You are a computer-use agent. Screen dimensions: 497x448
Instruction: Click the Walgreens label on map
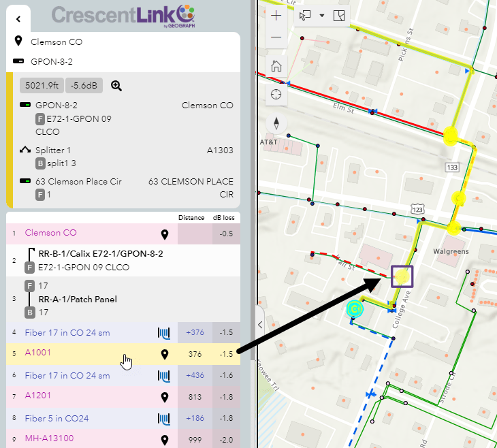tap(451, 251)
